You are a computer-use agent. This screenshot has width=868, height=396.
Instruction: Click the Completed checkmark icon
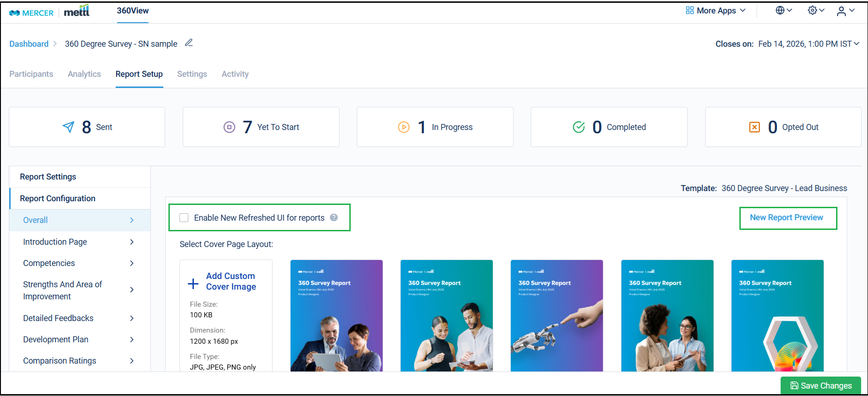578,127
